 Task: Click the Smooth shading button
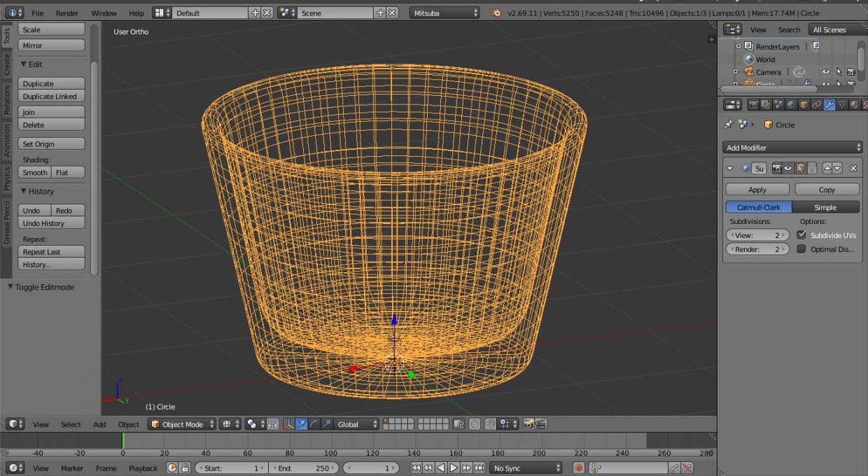[x=34, y=172]
